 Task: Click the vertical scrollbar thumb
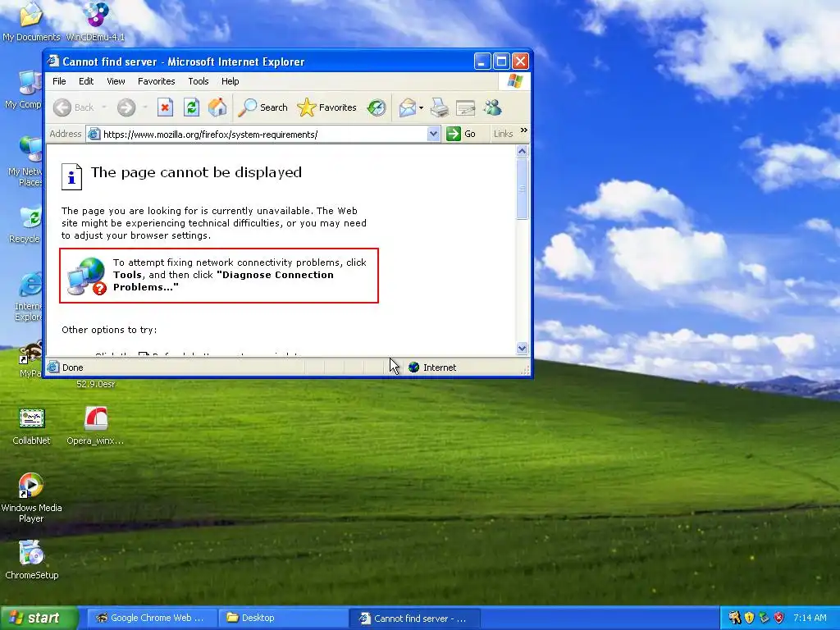tap(523, 189)
